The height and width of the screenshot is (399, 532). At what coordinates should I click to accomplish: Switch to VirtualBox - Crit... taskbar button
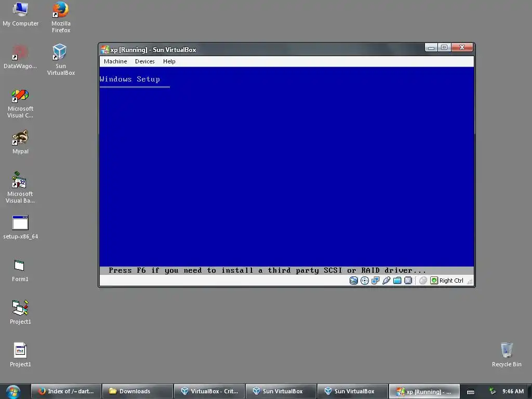(209, 391)
